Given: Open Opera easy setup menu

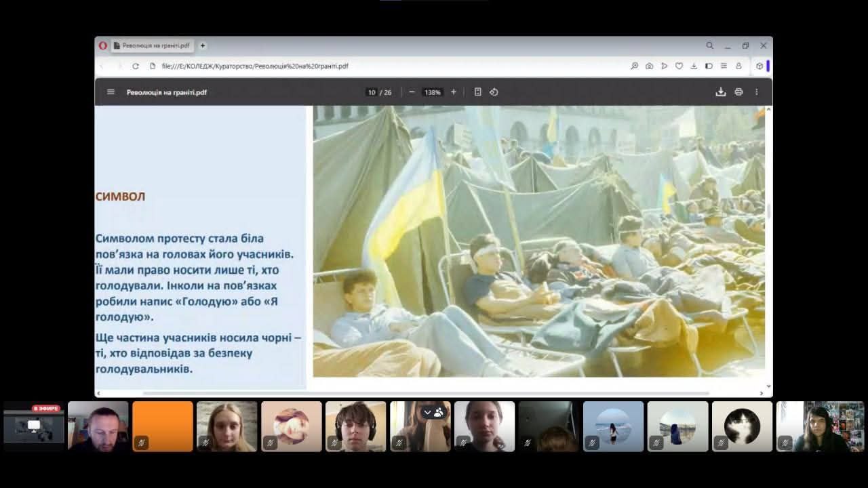Looking at the screenshot, I should pos(724,66).
